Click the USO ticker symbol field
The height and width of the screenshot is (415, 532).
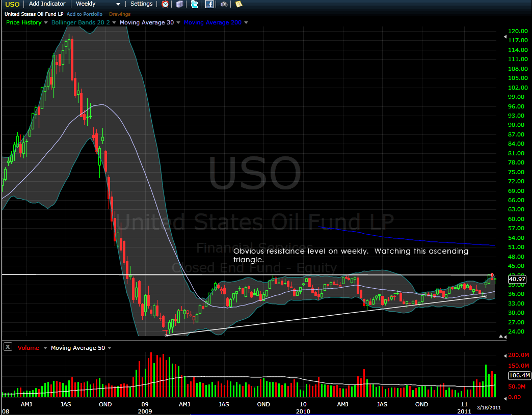click(x=12, y=5)
